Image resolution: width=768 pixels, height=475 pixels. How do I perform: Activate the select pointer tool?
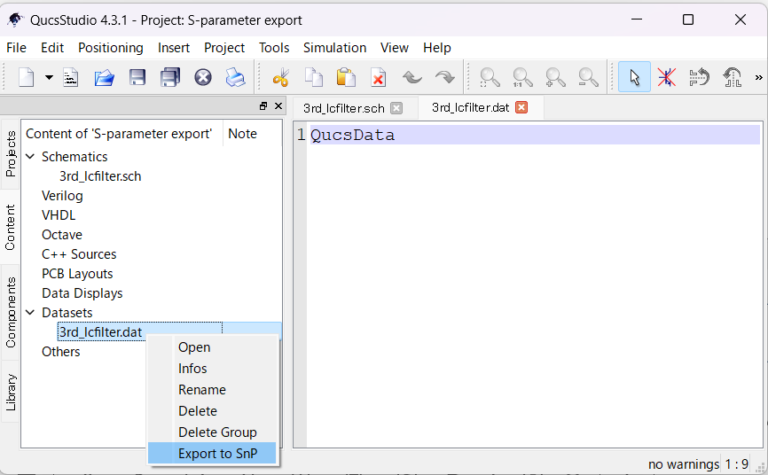[634, 77]
